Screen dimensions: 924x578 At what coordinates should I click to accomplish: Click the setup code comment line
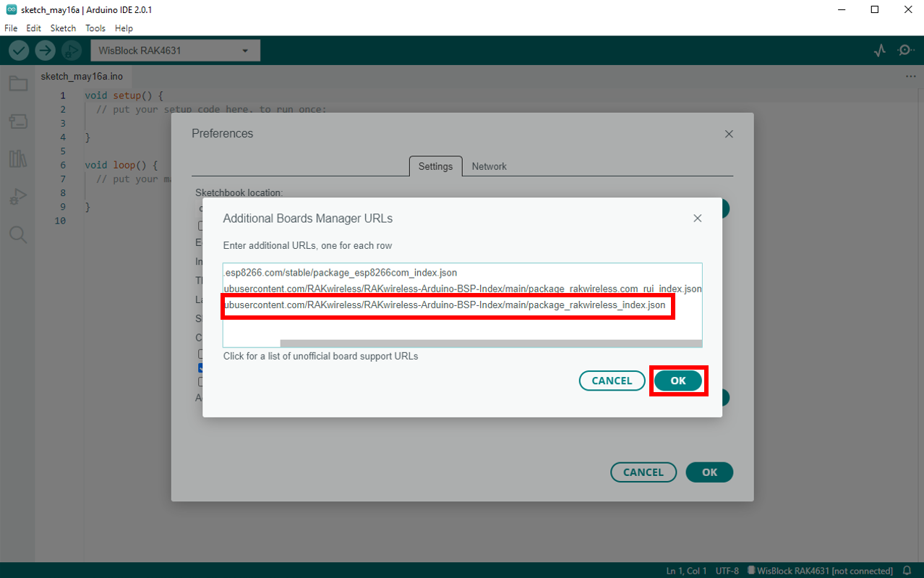(211, 109)
